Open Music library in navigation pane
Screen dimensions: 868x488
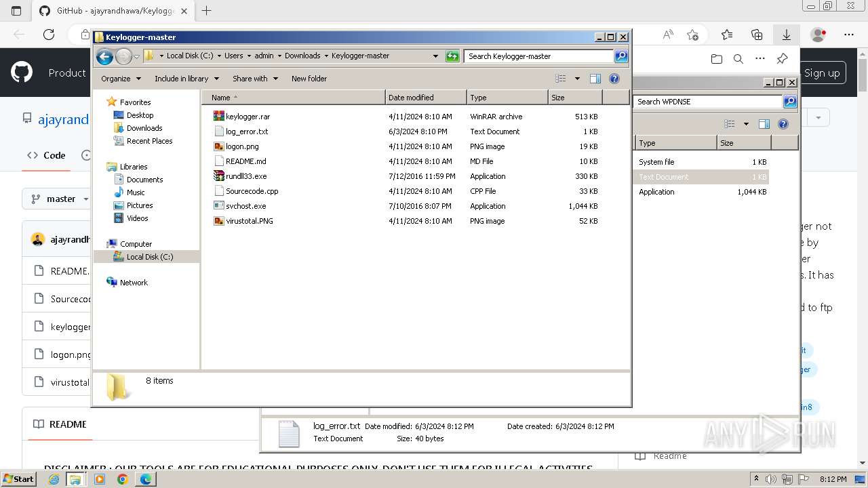tap(136, 192)
